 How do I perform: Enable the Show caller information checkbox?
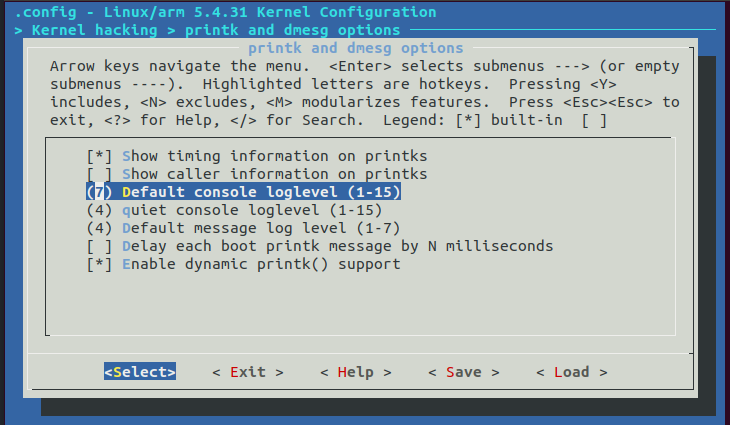(98, 174)
